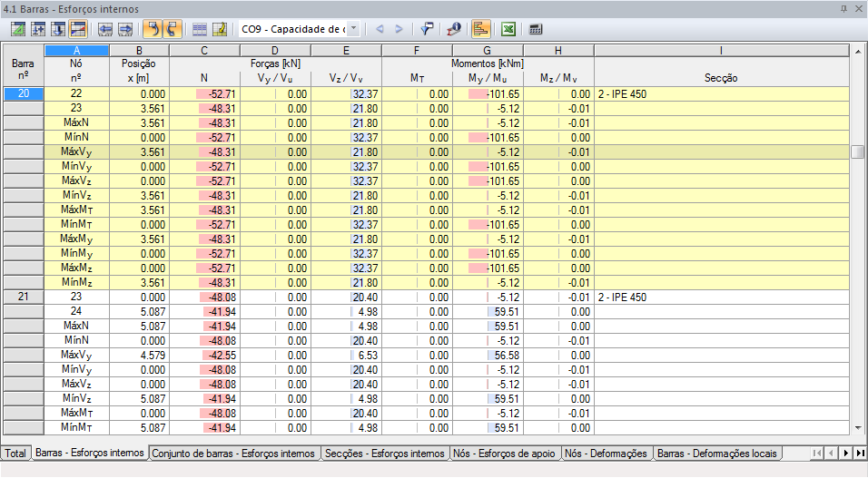Image resolution: width=868 pixels, height=478 pixels.
Task: Toggle the colored bars result button
Action: [x=480, y=29]
